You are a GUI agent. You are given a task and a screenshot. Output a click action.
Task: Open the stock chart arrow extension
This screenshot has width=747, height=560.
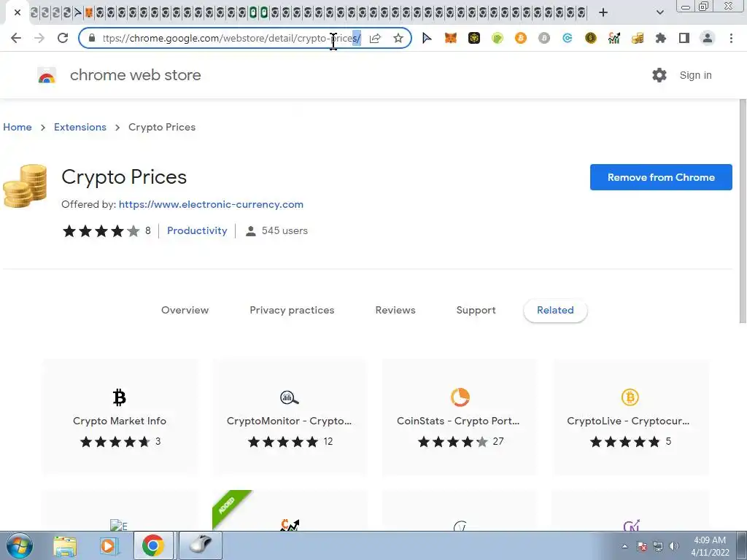tap(614, 38)
